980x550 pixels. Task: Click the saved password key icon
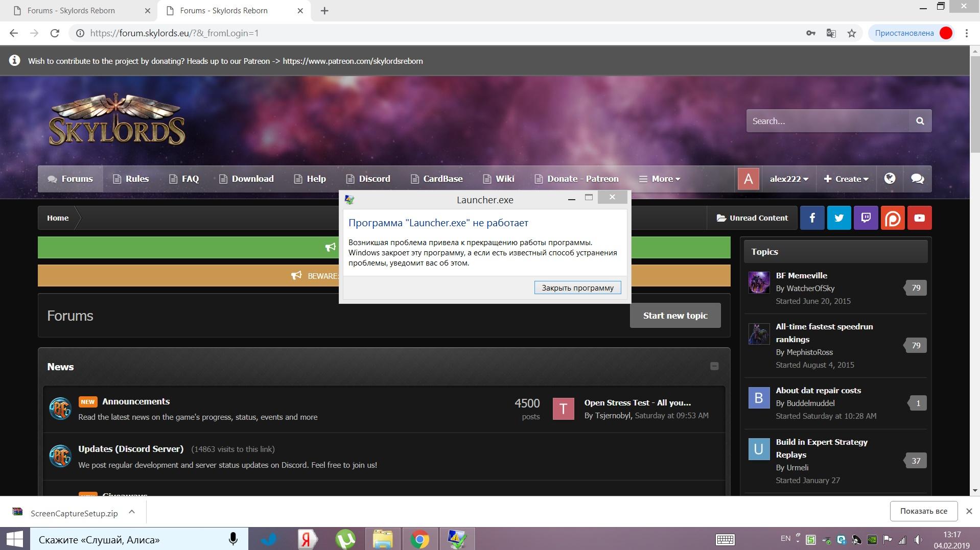811,33
